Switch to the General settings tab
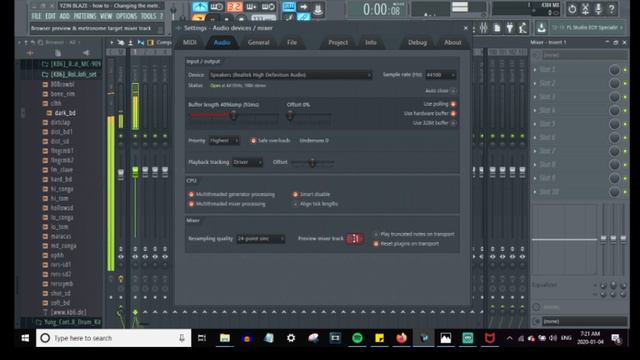 [258, 42]
